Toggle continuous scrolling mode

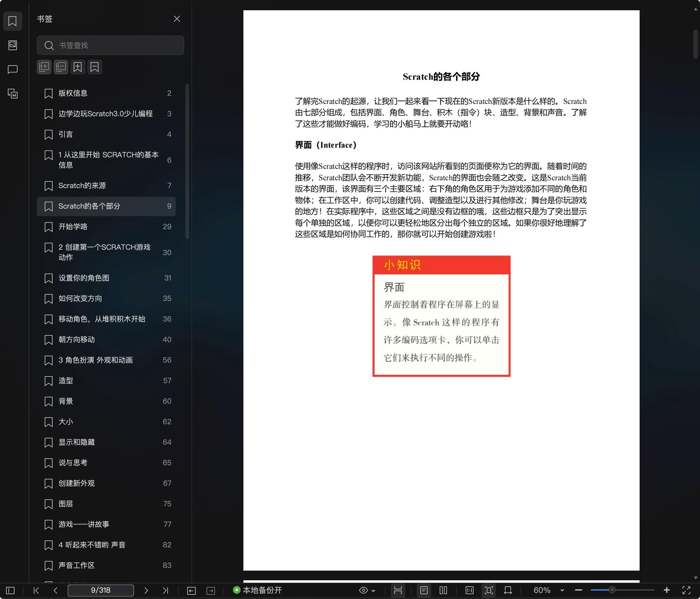pos(398,590)
